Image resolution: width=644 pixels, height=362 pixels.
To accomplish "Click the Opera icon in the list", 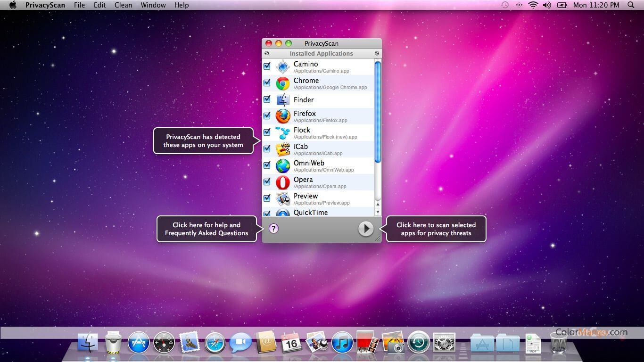I will (283, 182).
